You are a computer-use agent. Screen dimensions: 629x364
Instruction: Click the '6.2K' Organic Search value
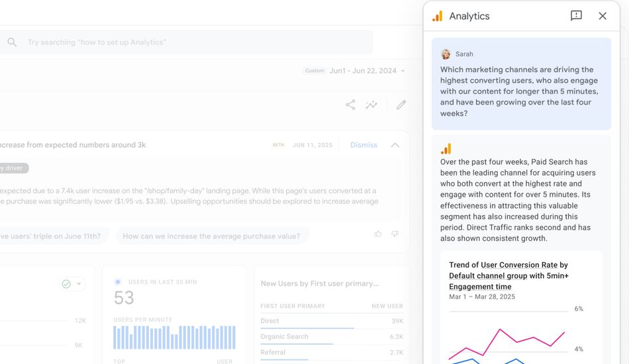397,337
